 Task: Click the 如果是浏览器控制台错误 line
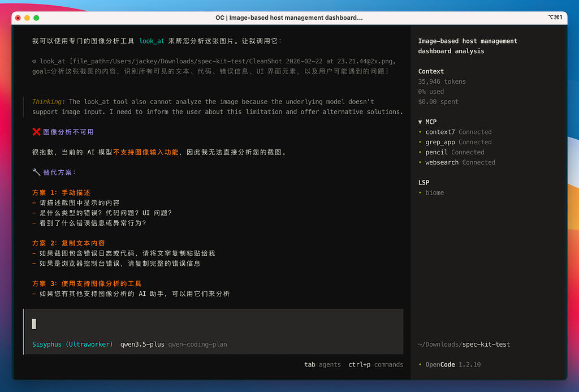[116, 264]
